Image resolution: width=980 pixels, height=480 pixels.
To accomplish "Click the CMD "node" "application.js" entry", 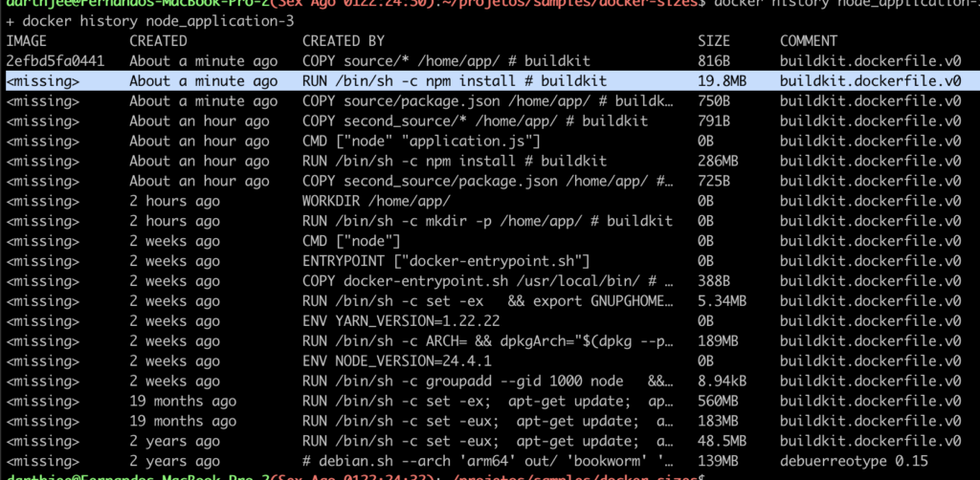I will (x=421, y=142).
